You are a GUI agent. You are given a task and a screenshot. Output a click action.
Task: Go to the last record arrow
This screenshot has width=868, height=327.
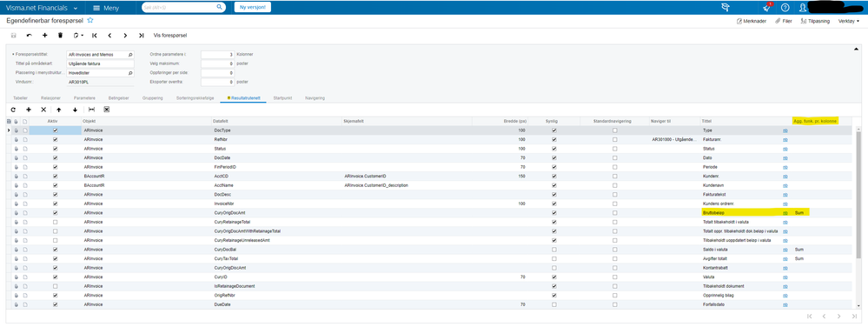pyautogui.click(x=141, y=35)
